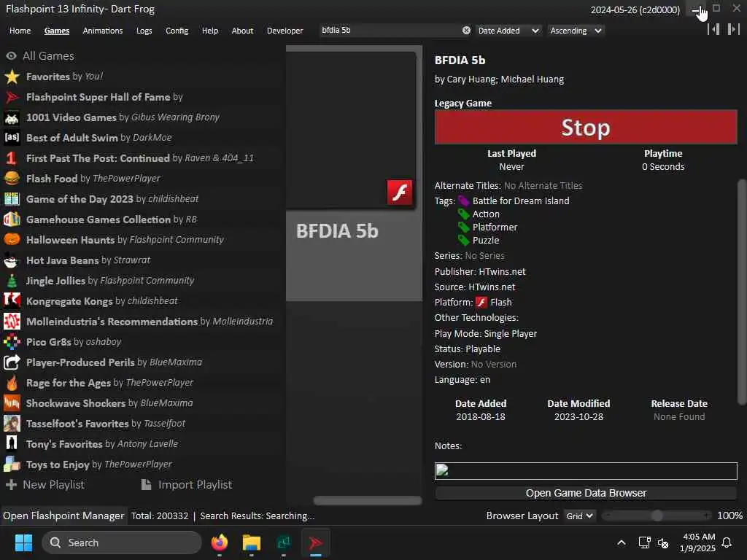
Task: Open Firefox from the taskbar
Action: pyautogui.click(x=219, y=542)
